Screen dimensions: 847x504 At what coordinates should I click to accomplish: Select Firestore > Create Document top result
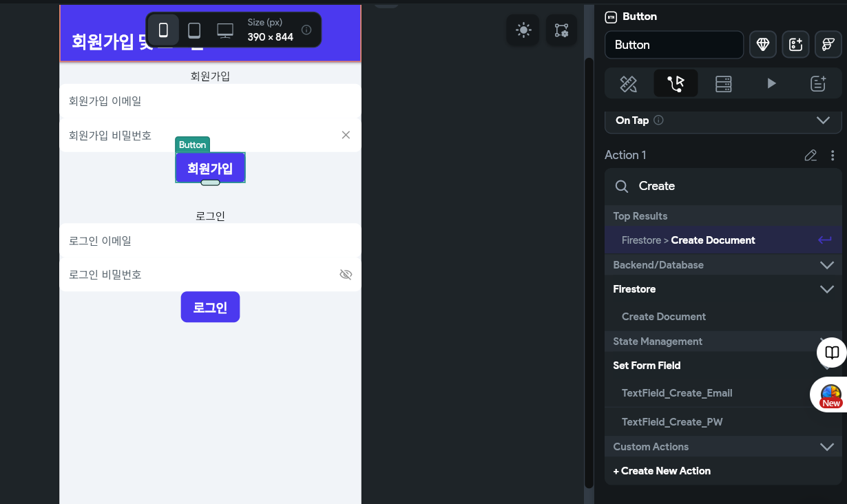coord(723,240)
